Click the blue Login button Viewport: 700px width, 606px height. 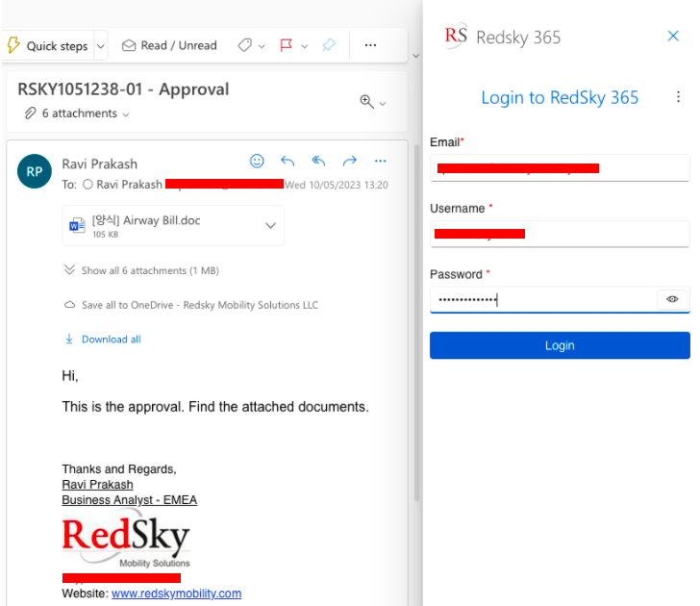(x=560, y=345)
